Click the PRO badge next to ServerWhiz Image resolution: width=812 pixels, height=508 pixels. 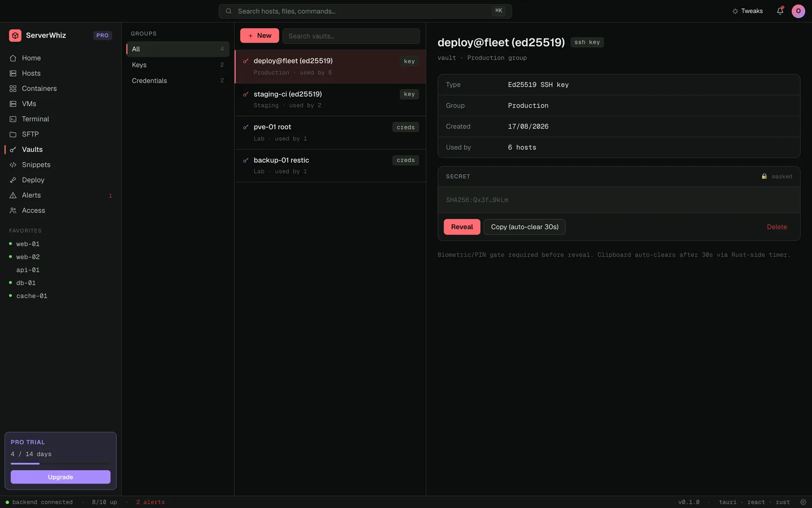click(103, 36)
